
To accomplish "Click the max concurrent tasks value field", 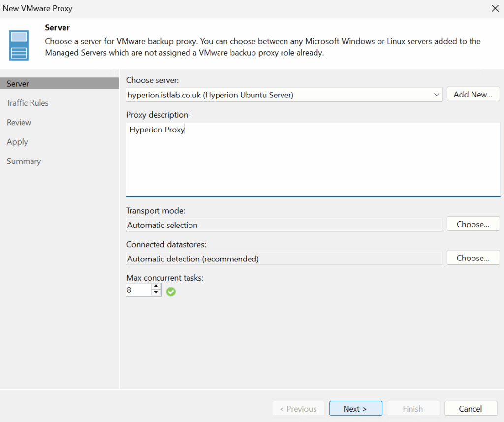I will 138,290.
